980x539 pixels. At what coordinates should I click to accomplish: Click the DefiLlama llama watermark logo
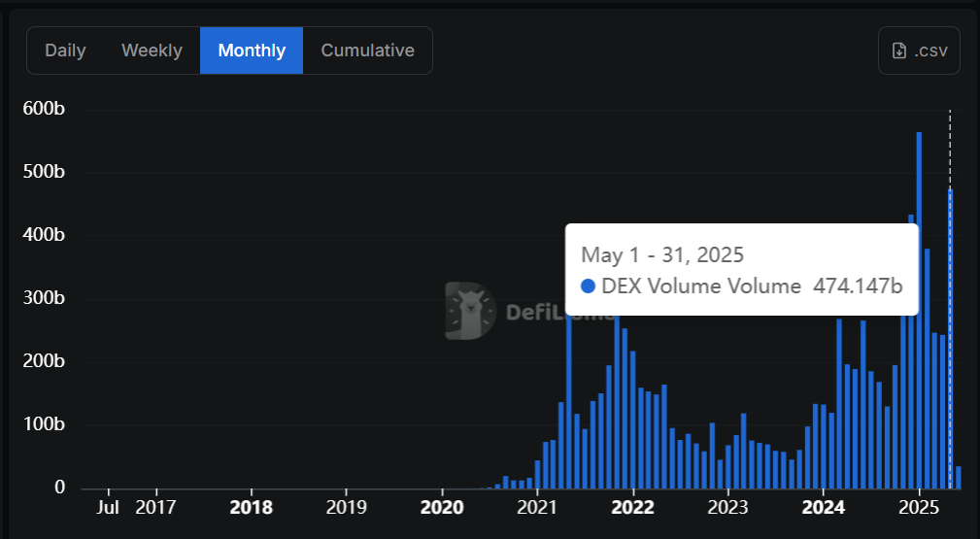point(470,311)
